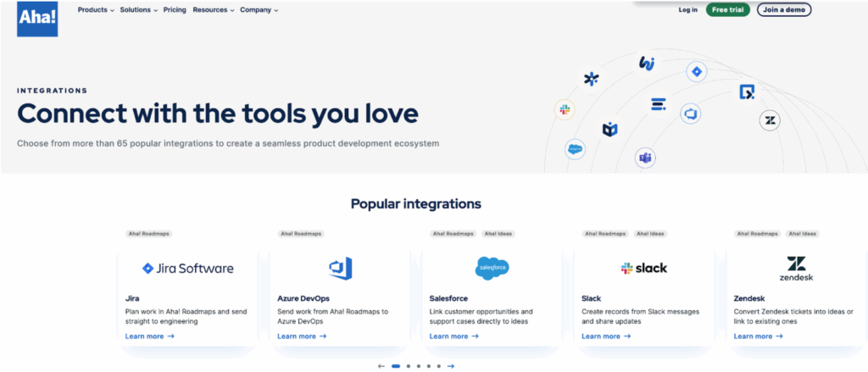Click the Jira diamond icon in hero graphic
868x372 pixels.
point(697,72)
